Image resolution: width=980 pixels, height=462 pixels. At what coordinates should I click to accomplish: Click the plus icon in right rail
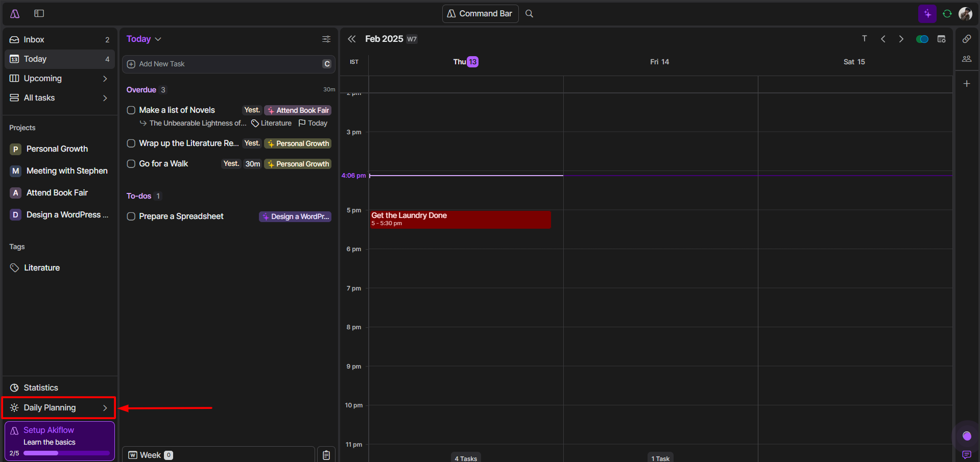(x=967, y=84)
